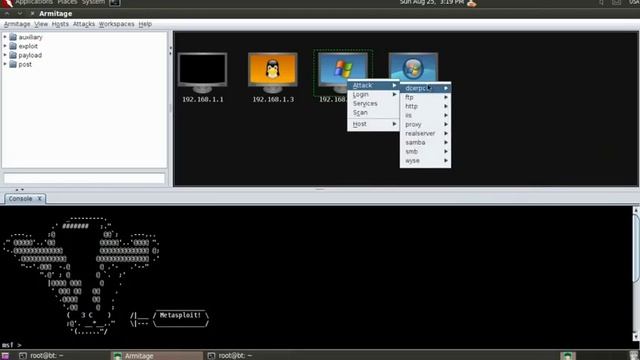The width and height of the screenshot is (640, 360).
Task: Open the dcerpc attack submenu
Action: tap(425, 88)
